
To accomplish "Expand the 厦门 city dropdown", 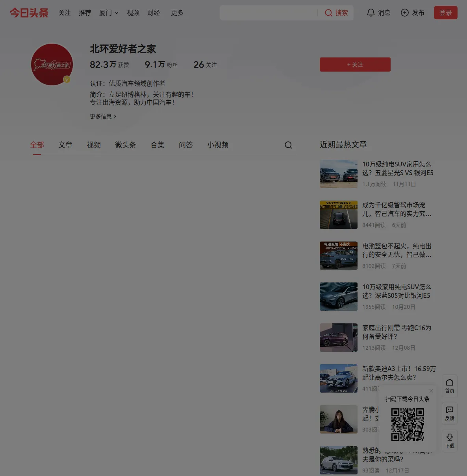I will click(109, 13).
